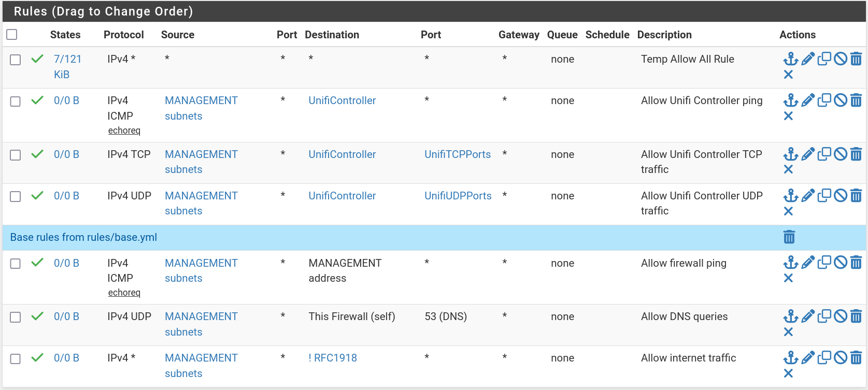Copy the Unifi Controller UDP traffic rule
Screen dimensions: 868x390
point(824,196)
